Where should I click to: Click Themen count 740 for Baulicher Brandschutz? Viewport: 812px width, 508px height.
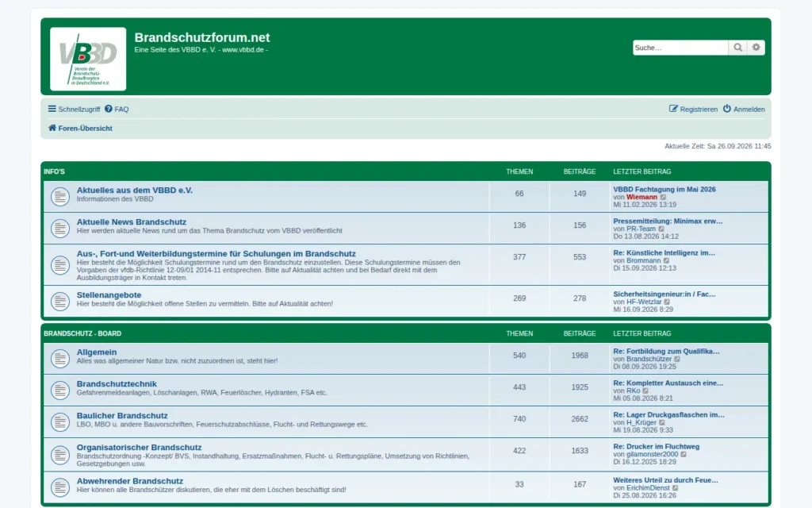point(519,419)
